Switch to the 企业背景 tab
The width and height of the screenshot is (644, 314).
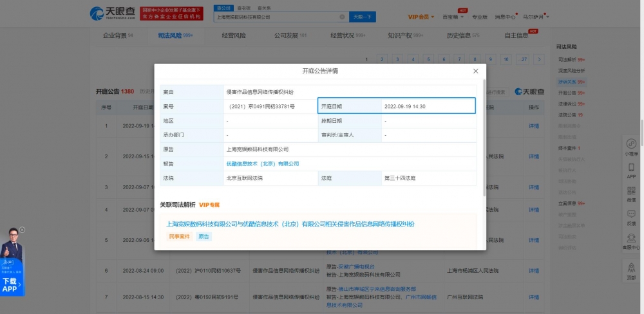tap(118, 35)
